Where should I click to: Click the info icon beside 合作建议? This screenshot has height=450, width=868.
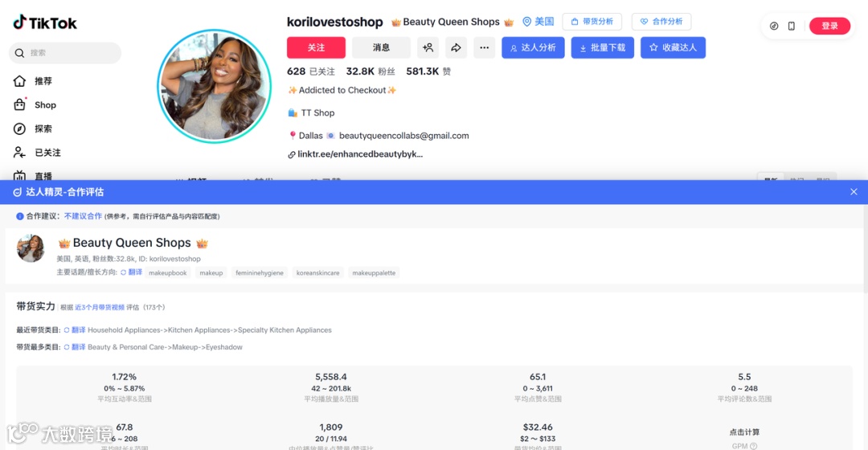[x=20, y=216]
